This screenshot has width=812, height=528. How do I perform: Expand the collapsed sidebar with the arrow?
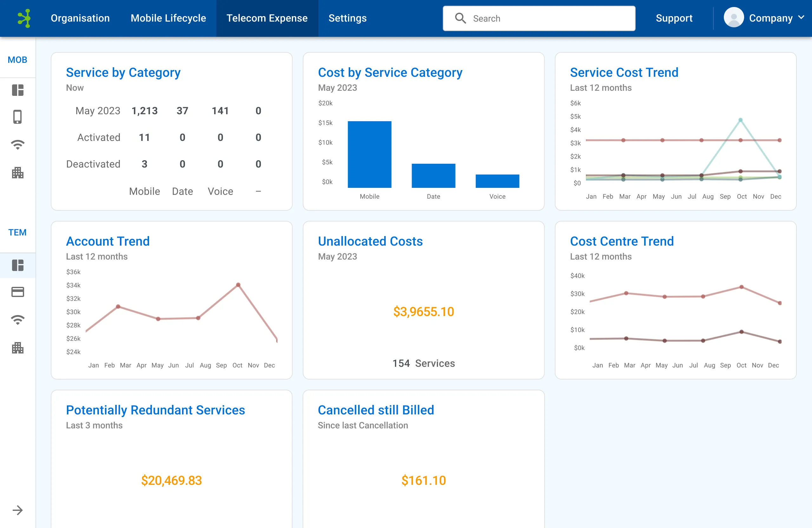18,510
